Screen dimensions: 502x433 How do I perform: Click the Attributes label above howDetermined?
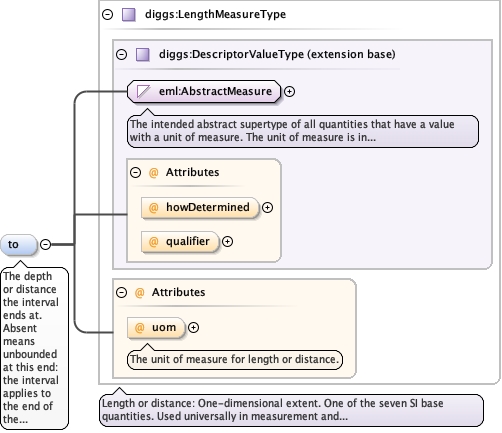193,172
